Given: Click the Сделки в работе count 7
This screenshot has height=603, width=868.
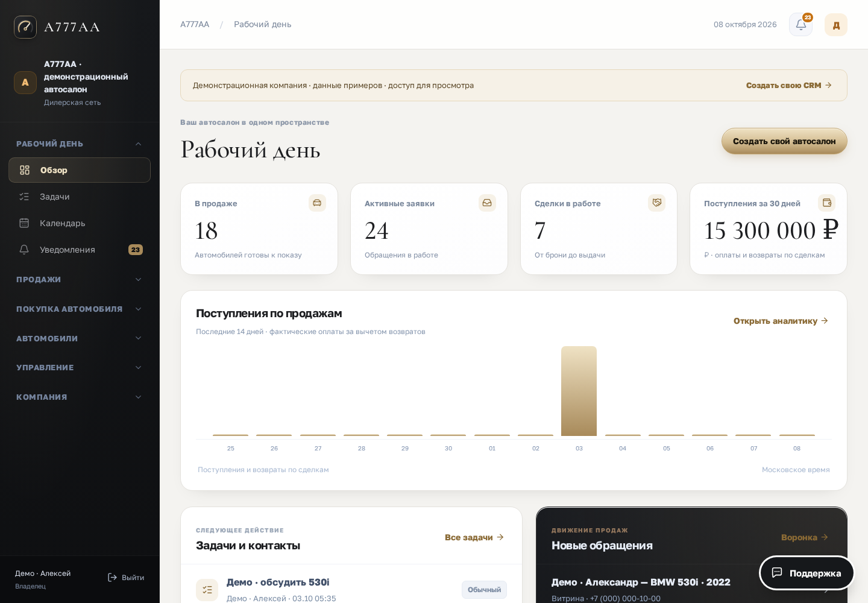Looking at the screenshot, I should [540, 230].
